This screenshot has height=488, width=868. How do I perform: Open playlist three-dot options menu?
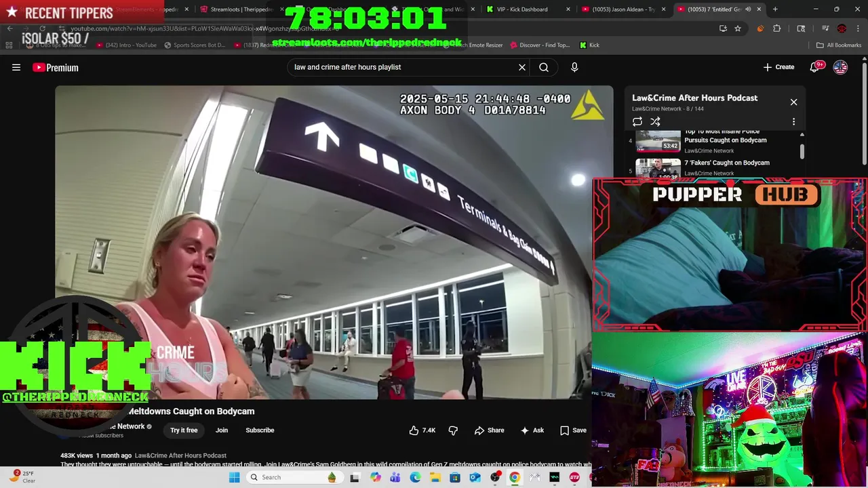pos(793,122)
